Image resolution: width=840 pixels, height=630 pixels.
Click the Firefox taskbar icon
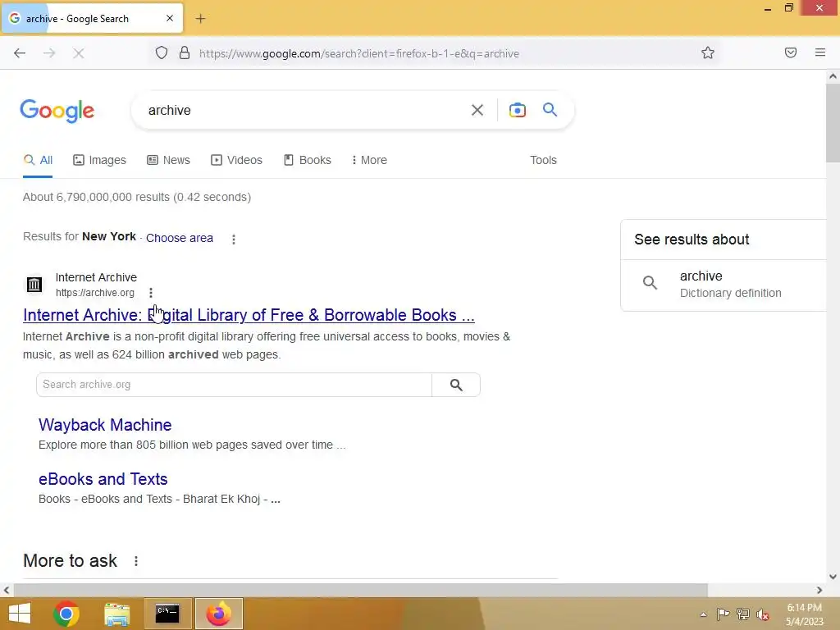[x=218, y=614]
